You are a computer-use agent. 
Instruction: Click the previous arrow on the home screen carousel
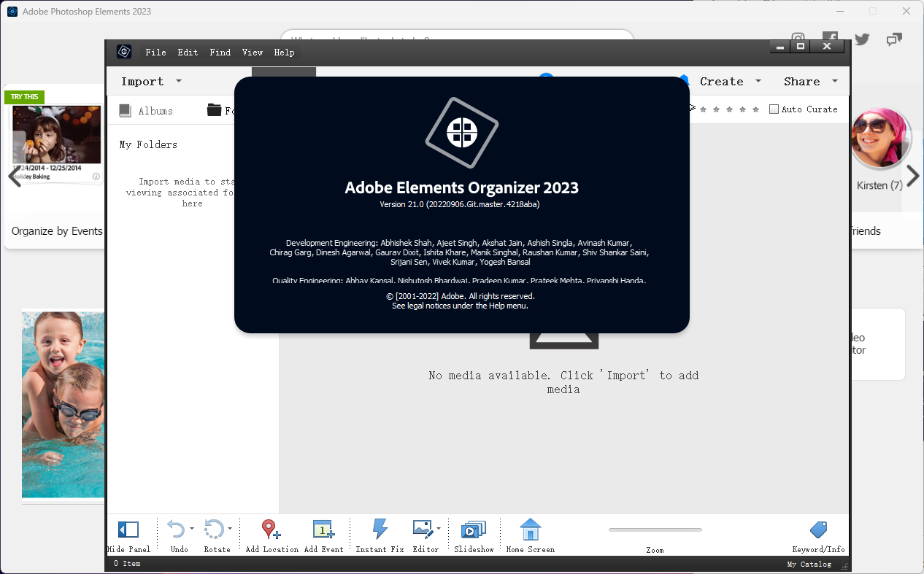click(14, 176)
